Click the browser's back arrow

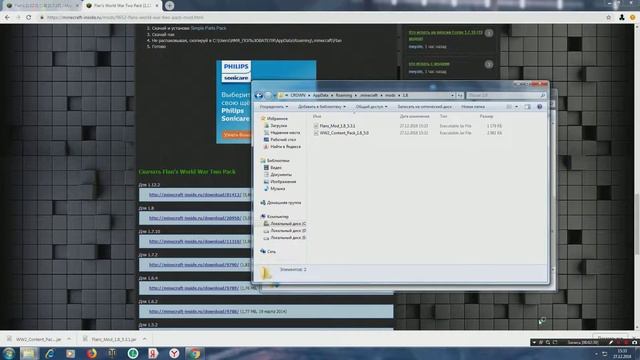7,18
